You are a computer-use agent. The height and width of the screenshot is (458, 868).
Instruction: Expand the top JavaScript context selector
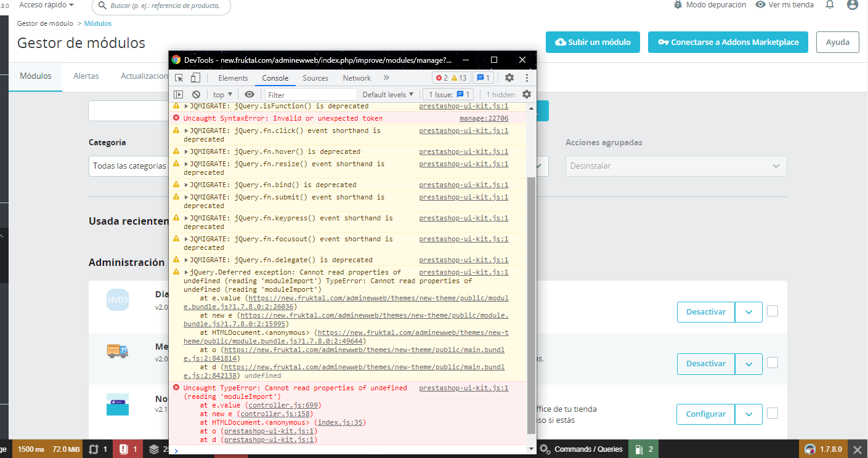click(x=222, y=95)
